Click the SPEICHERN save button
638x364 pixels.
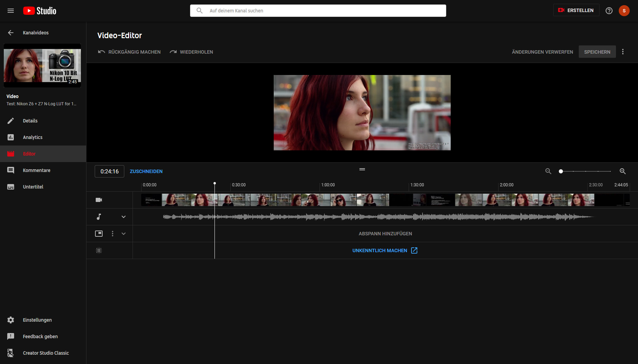tap(597, 52)
